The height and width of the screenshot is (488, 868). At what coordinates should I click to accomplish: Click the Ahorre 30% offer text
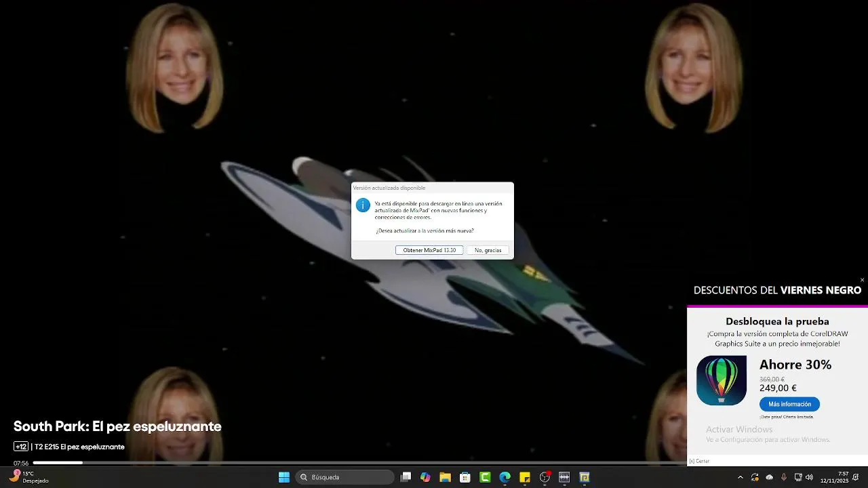pos(795,365)
